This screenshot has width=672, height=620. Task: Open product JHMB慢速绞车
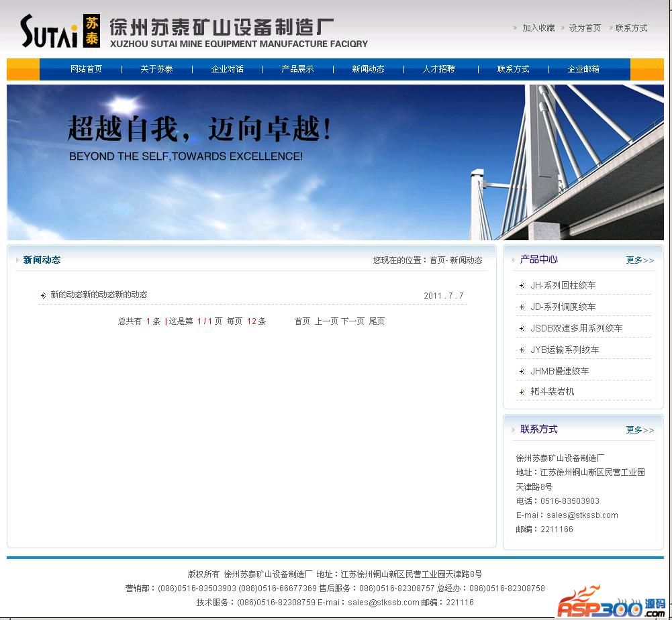click(x=560, y=371)
